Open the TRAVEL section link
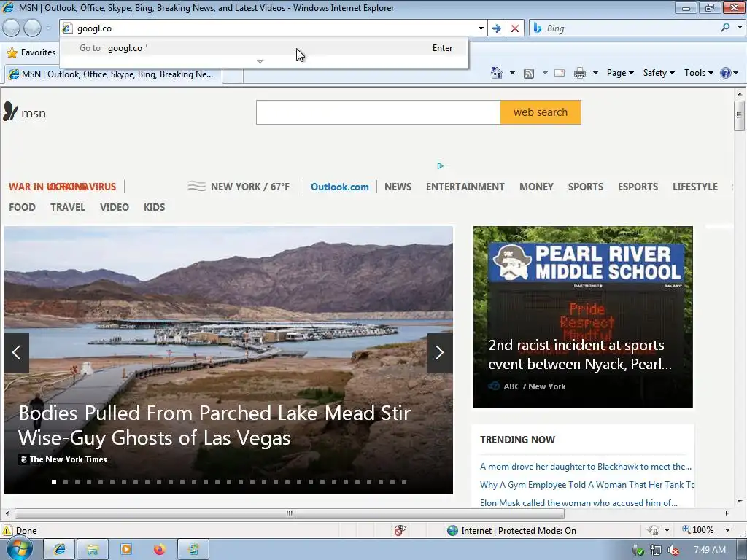The image size is (747, 560). (x=68, y=207)
